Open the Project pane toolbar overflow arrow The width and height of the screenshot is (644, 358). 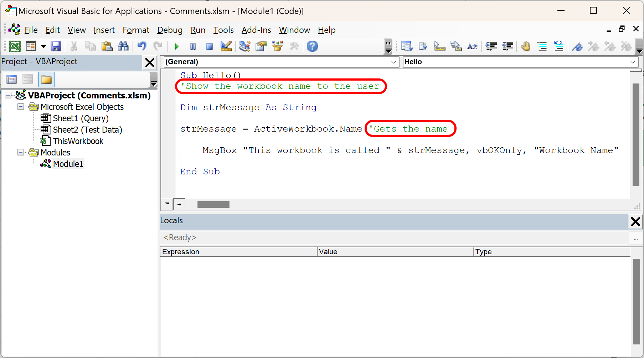[154, 80]
